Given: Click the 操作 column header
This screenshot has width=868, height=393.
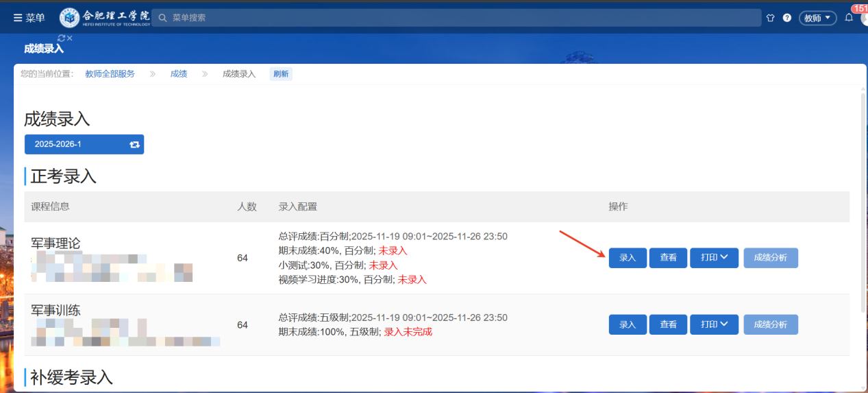Looking at the screenshot, I should tap(618, 206).
